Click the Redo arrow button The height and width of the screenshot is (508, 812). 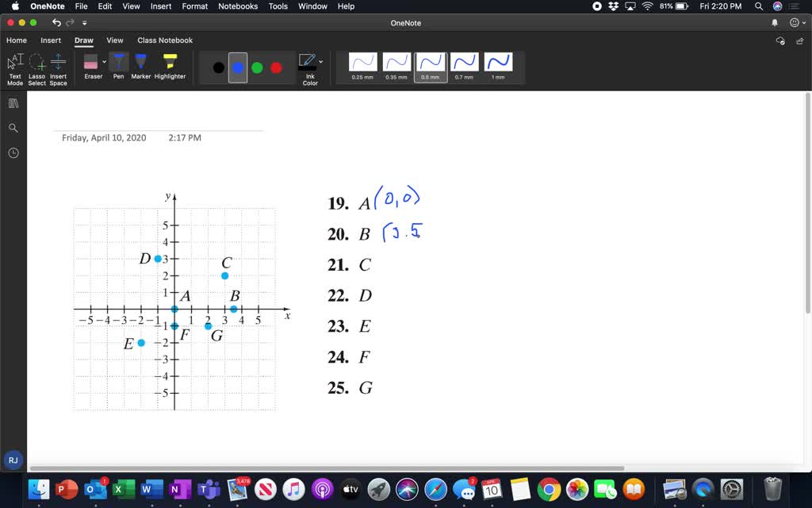69,23
